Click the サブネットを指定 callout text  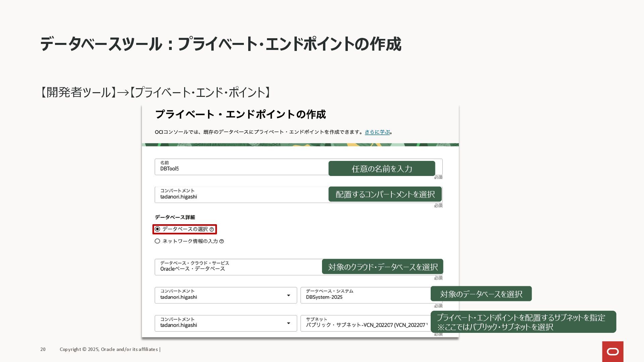pyautogui.click(x=523, y=322)
